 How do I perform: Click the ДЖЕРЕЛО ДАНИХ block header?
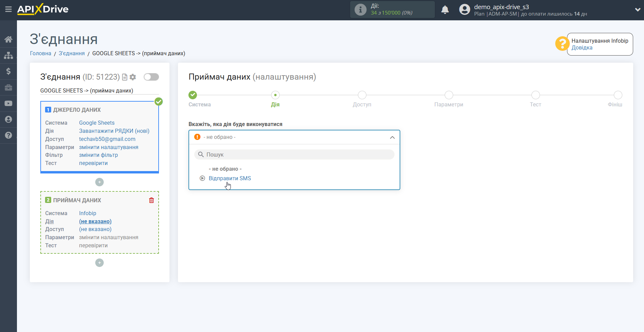pos(77,110)
